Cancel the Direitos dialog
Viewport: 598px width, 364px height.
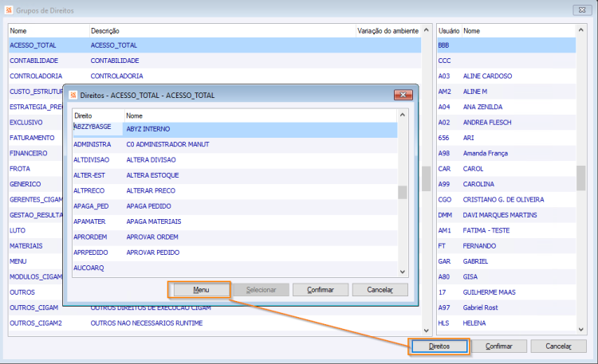380,290
